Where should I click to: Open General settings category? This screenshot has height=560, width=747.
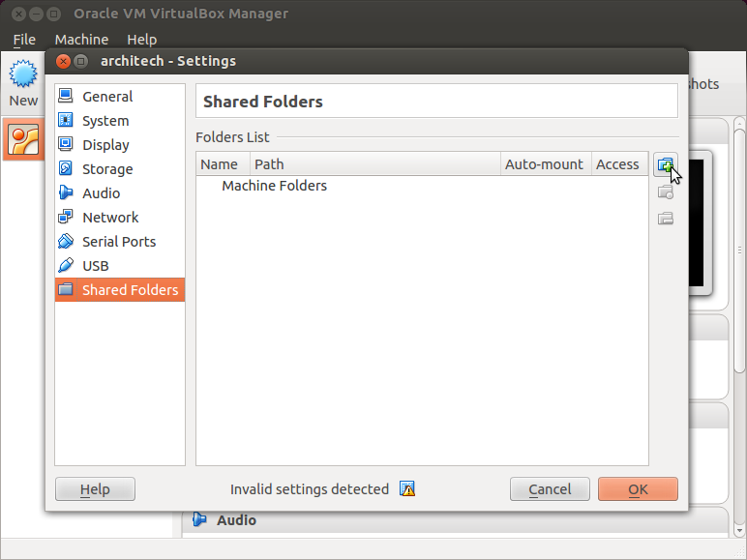click(x=120, y=97)
